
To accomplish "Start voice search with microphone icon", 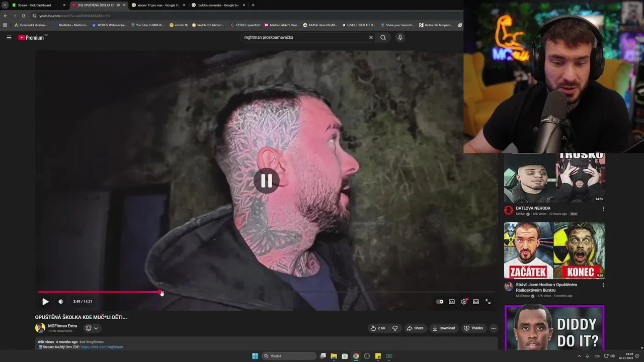I will (x=400, y=37).
